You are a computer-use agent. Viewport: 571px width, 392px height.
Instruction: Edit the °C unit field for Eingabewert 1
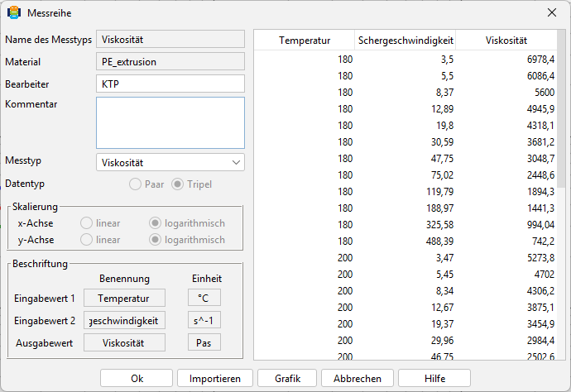pyautogui.click(x=204, y=298)
